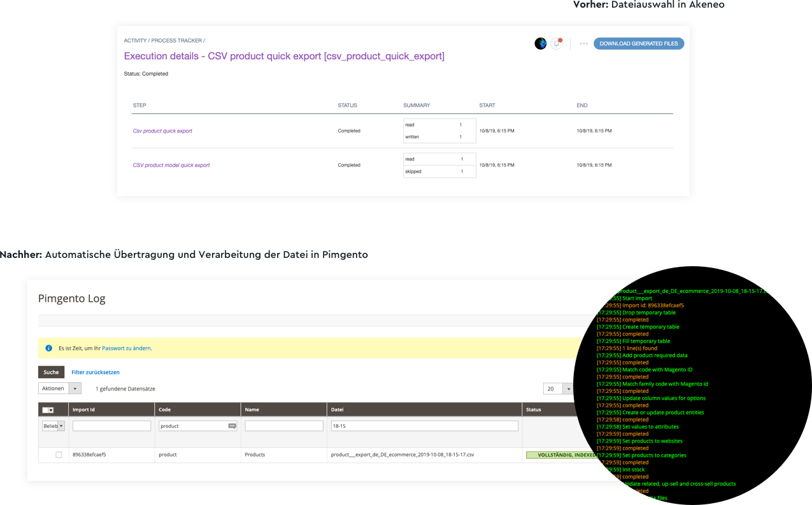812x505 pixels.
Task: Click 'Passwort zu ändern' link
Action: [x=126, y=348]
